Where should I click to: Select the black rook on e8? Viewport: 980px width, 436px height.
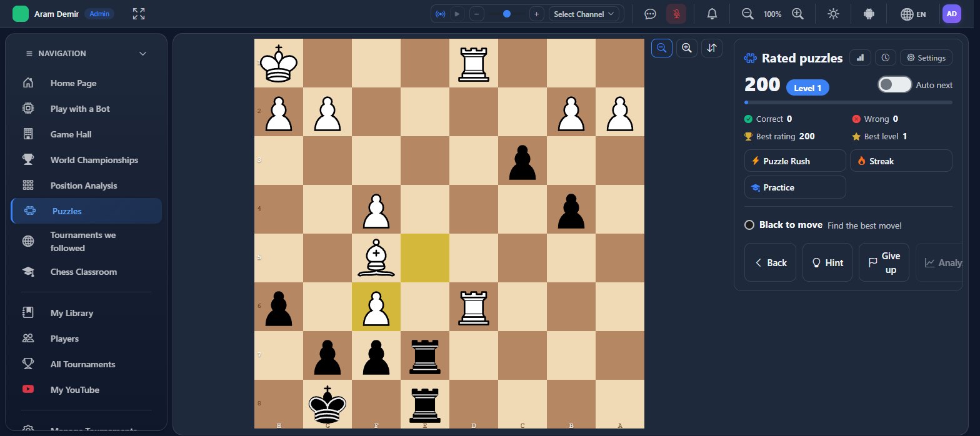click(x=425, y=404)
